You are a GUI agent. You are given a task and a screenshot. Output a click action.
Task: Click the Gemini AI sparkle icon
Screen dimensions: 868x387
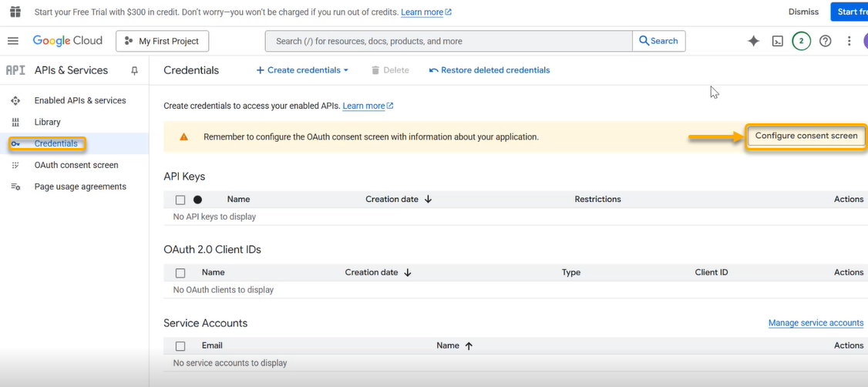click(753, 41)
